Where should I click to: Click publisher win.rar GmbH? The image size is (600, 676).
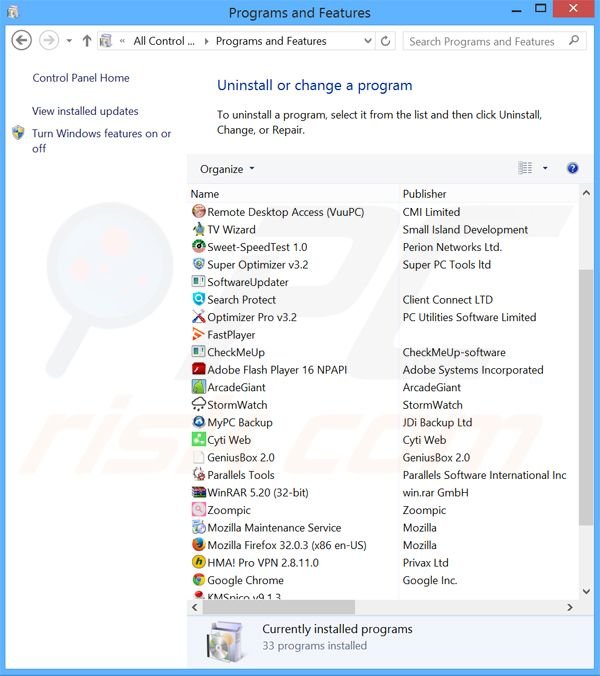coord(435,492)
